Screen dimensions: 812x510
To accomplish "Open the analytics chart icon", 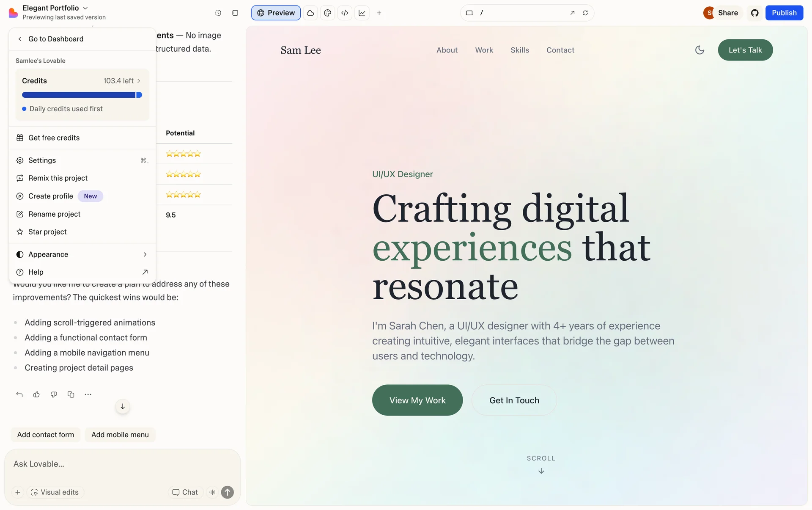I will click(x=362, y=13).
